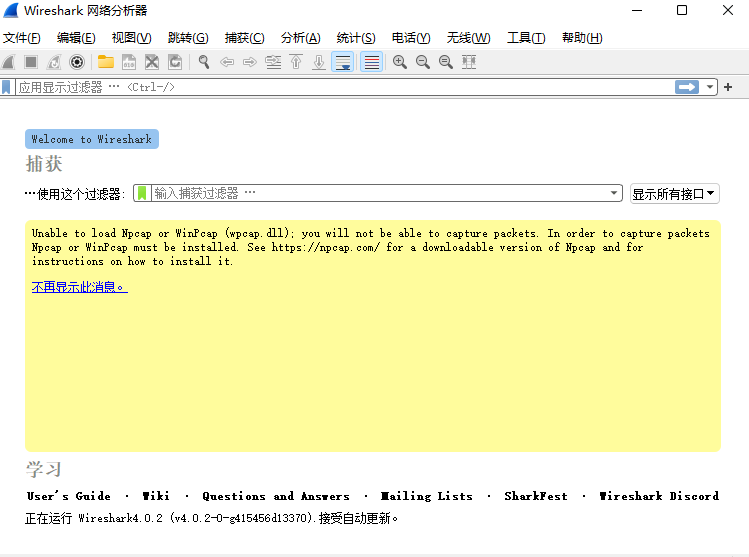Close this capture file icon
Image resolution: width=749 pixels, height=557 pixels.
click(152, 62)
